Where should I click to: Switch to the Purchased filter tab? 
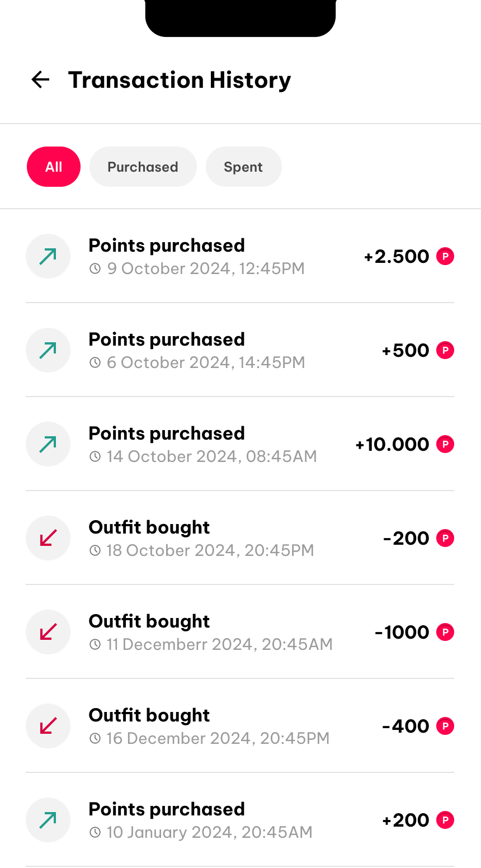coord(143,167)
